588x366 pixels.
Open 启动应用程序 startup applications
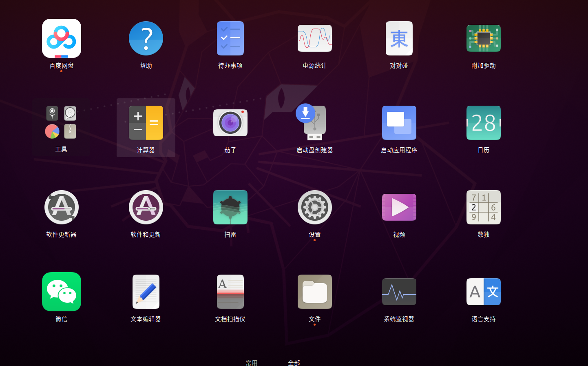[399, 123]
